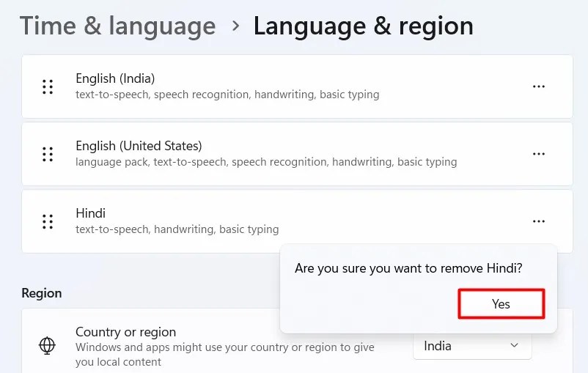This screenshot has height=373, width=588.
Task: Click the Hindi features description text
Action: [x=177, y=229]
